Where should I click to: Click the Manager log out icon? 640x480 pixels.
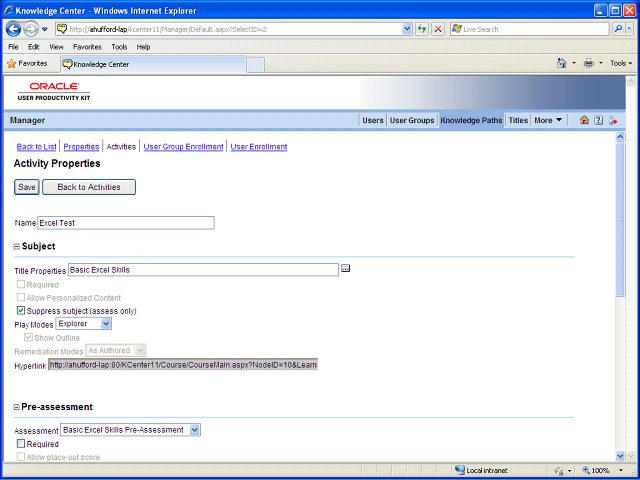[x=612, y=120]
